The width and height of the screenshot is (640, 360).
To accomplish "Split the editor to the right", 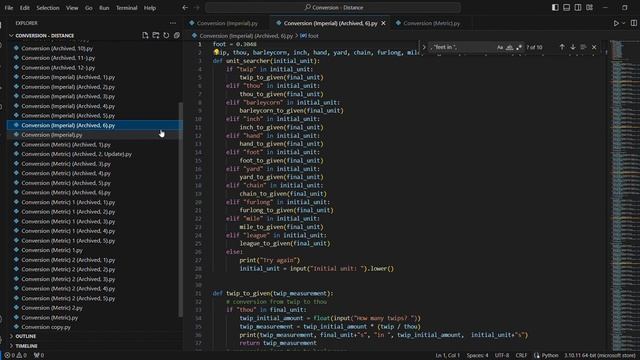I will (633, 23).
